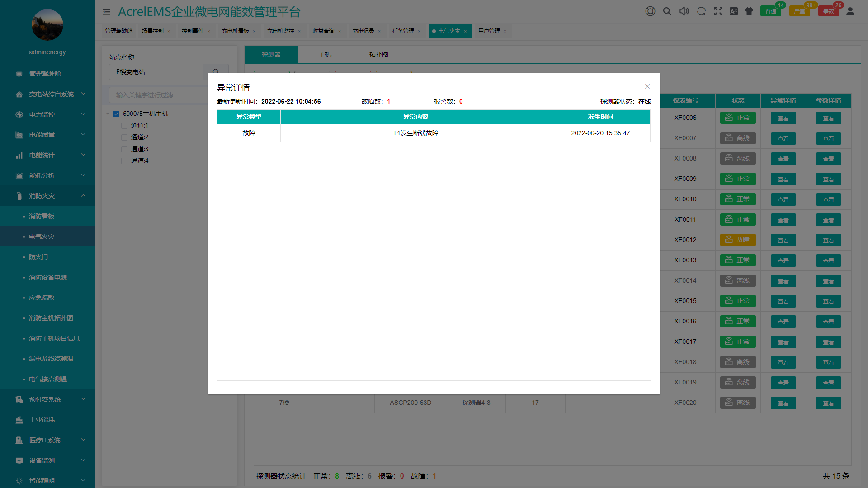The width and height of the screenshot is (868, 488).
Task: Open theme settings via the shirt icon
Action: coord(749,11)
